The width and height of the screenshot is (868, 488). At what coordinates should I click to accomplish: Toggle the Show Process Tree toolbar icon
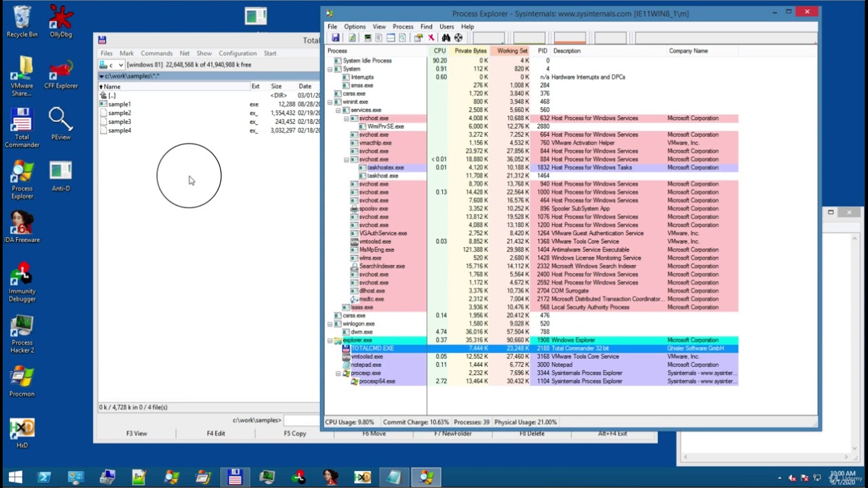point(378,37)
